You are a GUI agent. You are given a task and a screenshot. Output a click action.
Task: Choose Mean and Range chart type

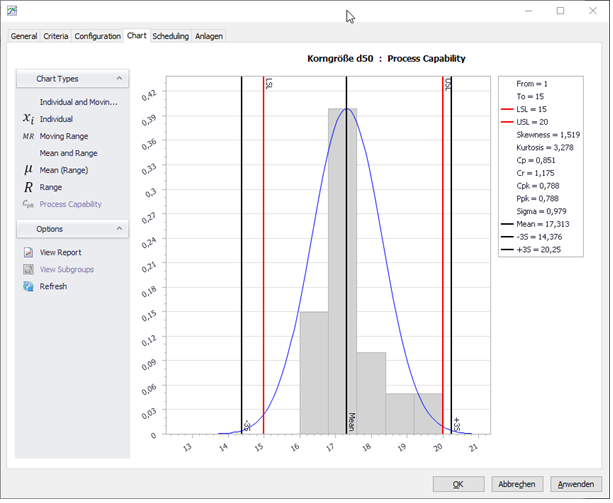coord(68,153)
